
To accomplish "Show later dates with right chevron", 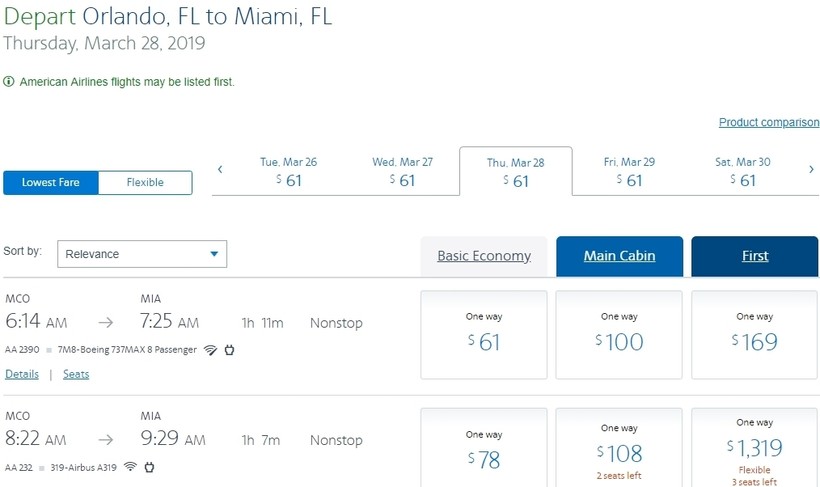I will pos(811,170).
